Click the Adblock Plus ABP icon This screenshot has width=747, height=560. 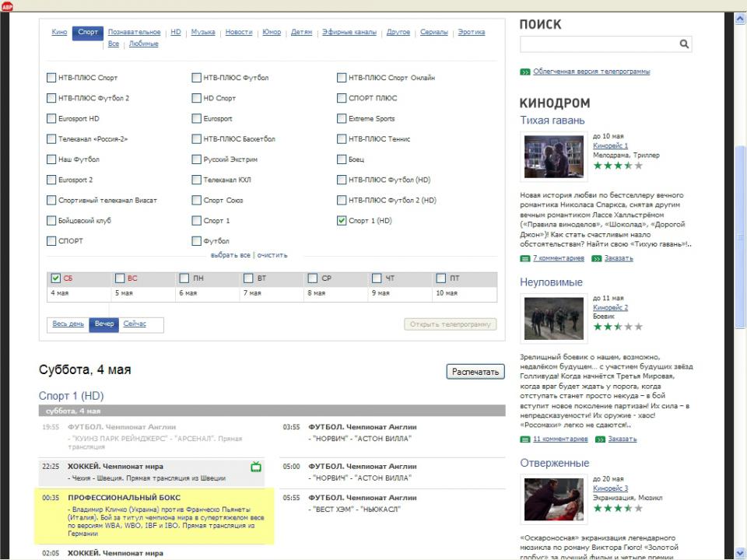7,6
